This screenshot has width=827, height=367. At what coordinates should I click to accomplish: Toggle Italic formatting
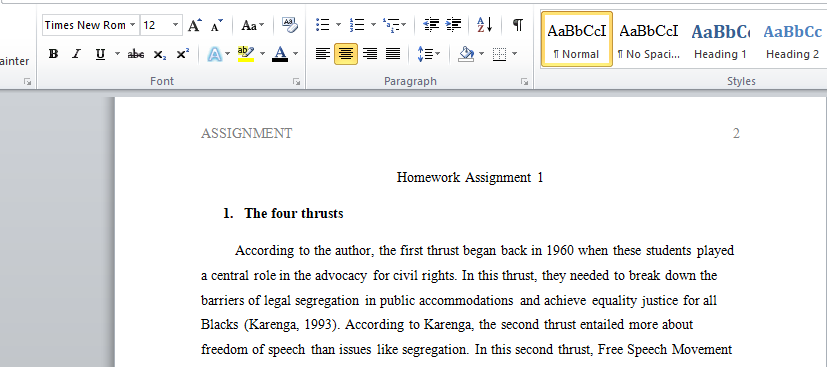(76, 54)
